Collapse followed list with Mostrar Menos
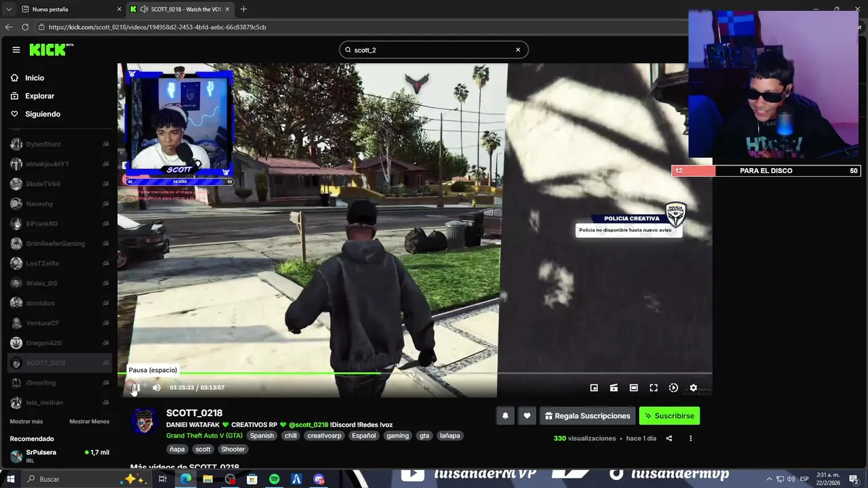The height and width of the screenshot is (488, 868). point(89,422)
